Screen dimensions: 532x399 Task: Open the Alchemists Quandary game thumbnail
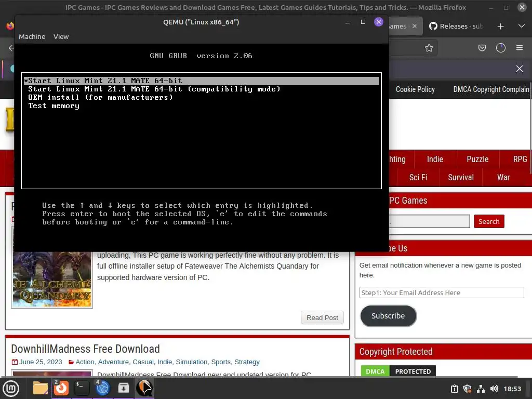click(52, 280)
